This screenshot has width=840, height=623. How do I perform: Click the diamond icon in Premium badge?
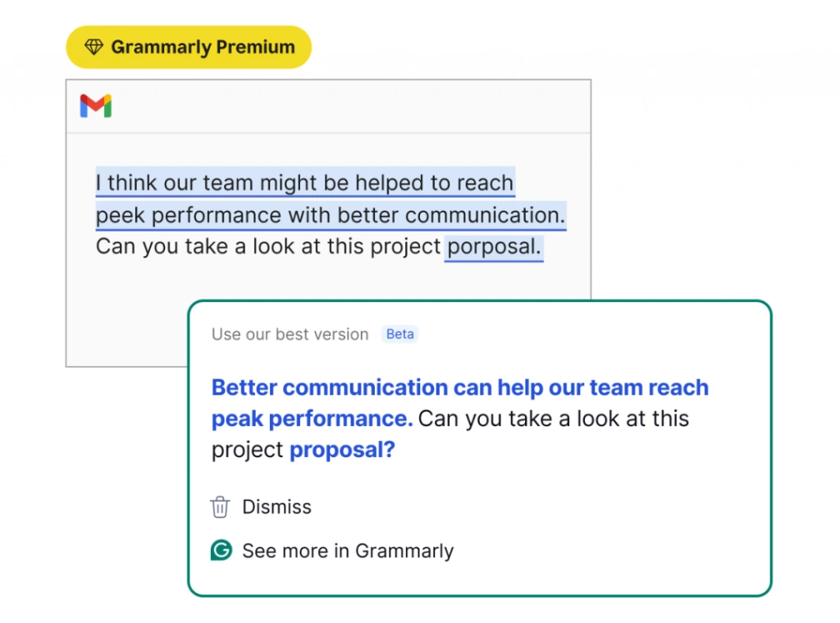click(x=94, y=47)
